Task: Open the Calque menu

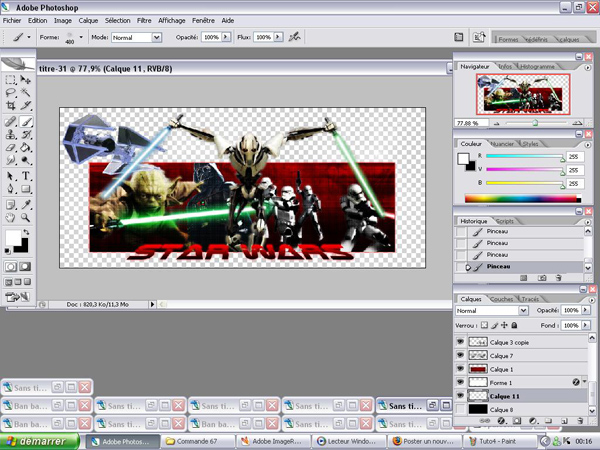Action: 88,21
